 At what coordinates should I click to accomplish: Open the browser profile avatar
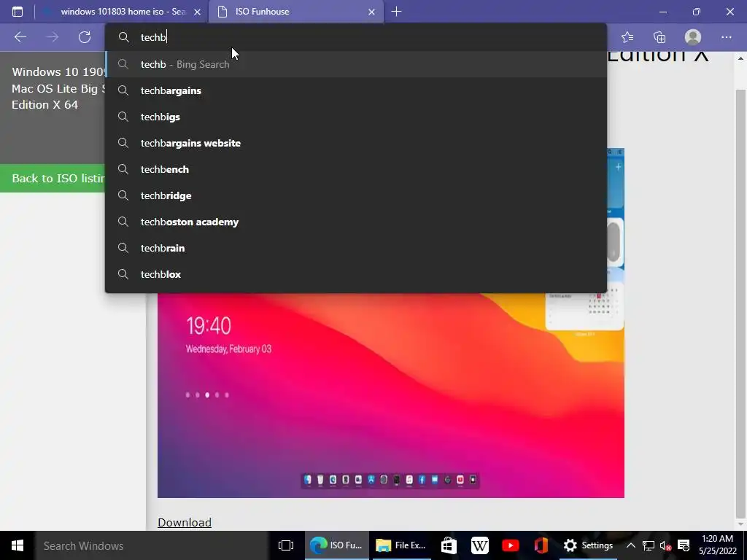point(693,37)
